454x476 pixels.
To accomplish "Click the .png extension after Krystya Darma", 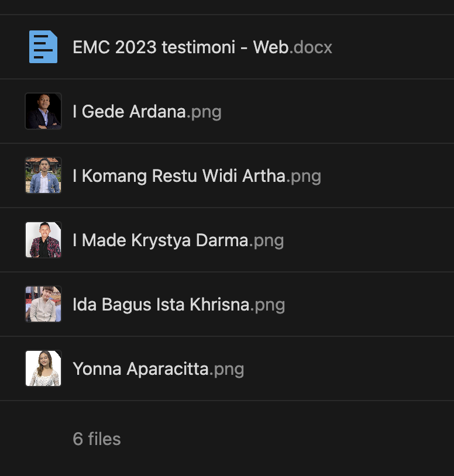I will coord(267,240).
